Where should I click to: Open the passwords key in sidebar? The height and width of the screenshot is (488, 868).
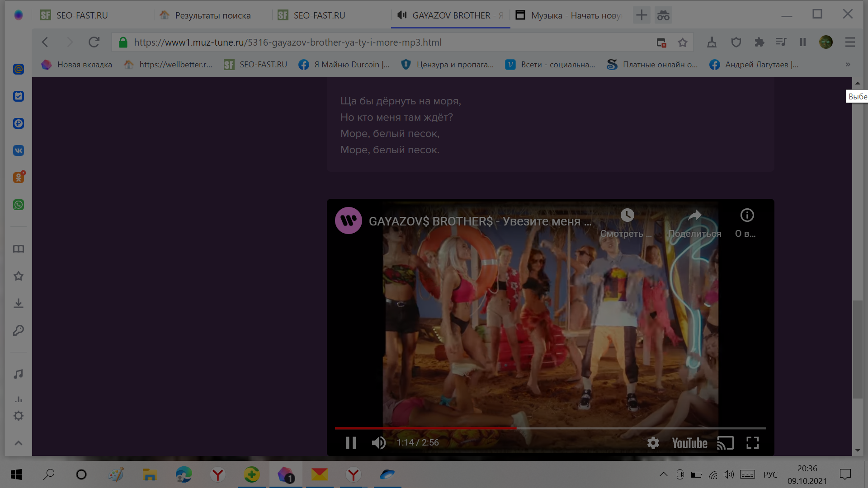pyautogui.click(x=19, y=330)
